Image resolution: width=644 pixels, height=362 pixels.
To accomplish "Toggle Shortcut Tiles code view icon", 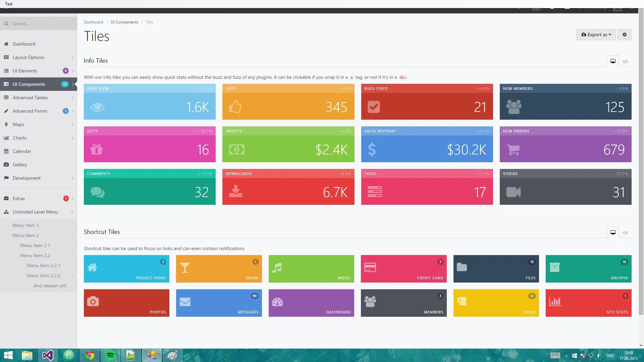I will 625,233.
